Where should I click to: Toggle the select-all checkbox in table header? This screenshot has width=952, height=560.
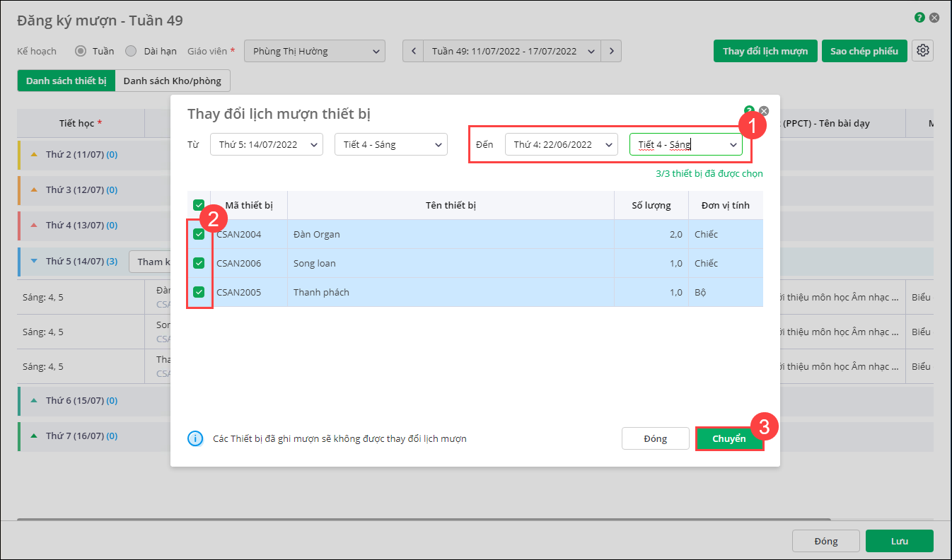point(199,205)
